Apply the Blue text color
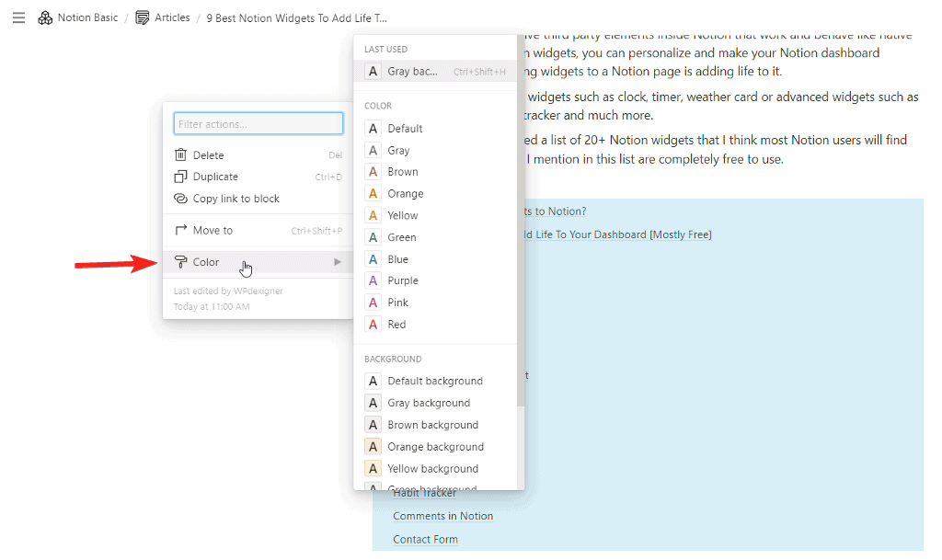Viewport: 942px width, 560px height. (x=397, y=258)
